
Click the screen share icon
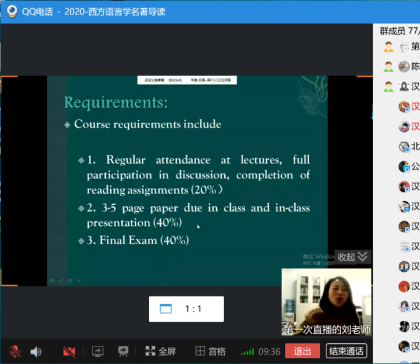pyautogui.click(x=98, y=351)
